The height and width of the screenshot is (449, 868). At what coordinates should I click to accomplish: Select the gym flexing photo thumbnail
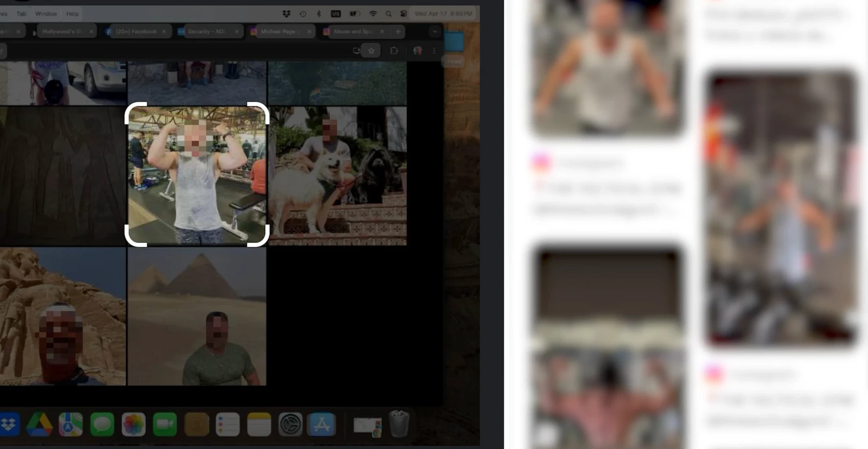(197, 175)
